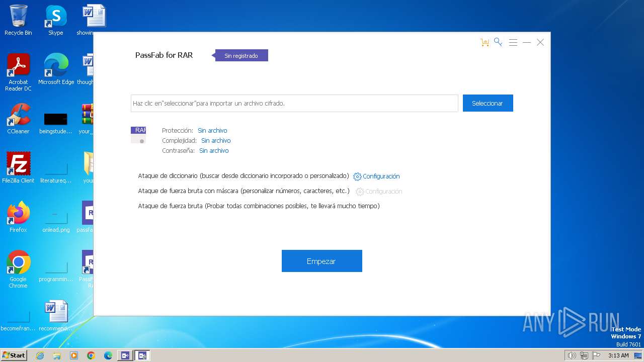This screenshot has width=644, height=362.
Task: Open Chrome from the taskbar
Action: (x=91, y=355)
